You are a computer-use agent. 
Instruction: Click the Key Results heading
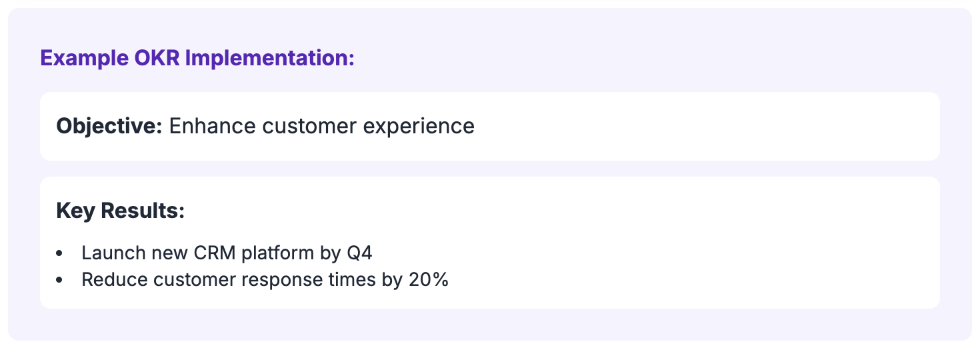point(120,211)
